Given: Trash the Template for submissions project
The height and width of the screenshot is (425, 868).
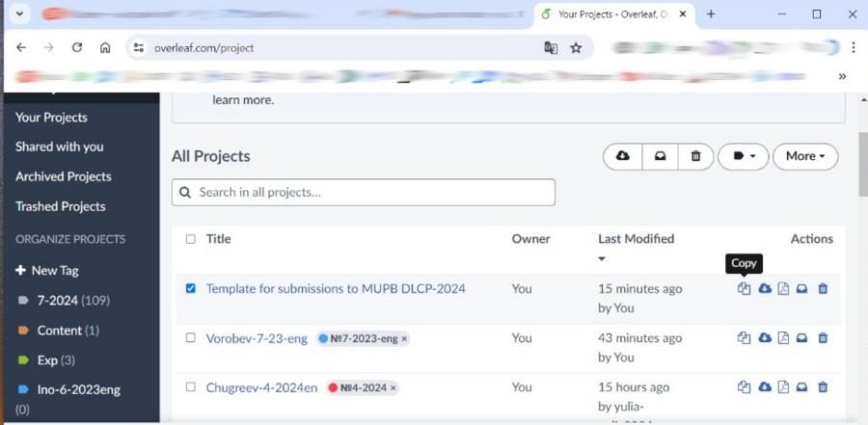Looking at the screenshot, I should click(x=824, y=289).
